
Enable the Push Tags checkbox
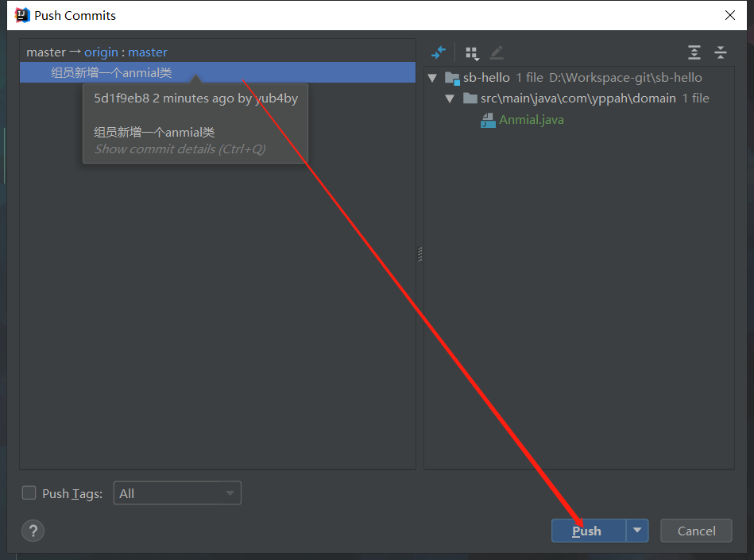[x=29, y=493]
